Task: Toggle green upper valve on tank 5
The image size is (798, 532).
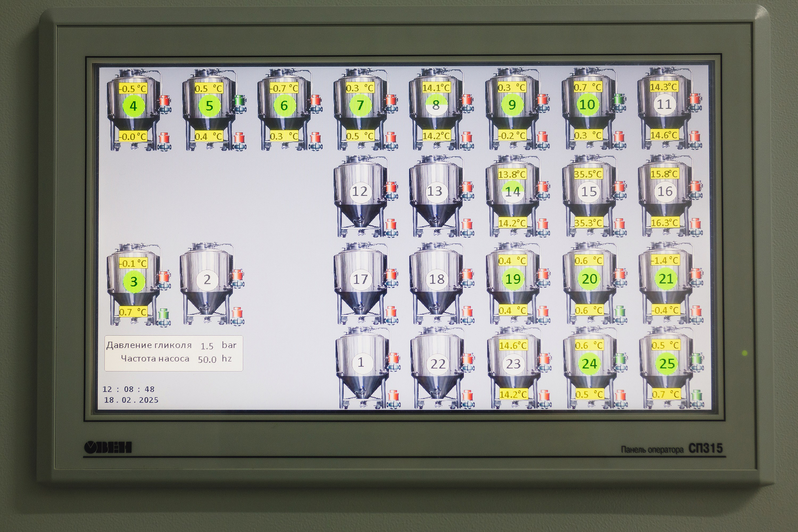Action: [239, 101]
